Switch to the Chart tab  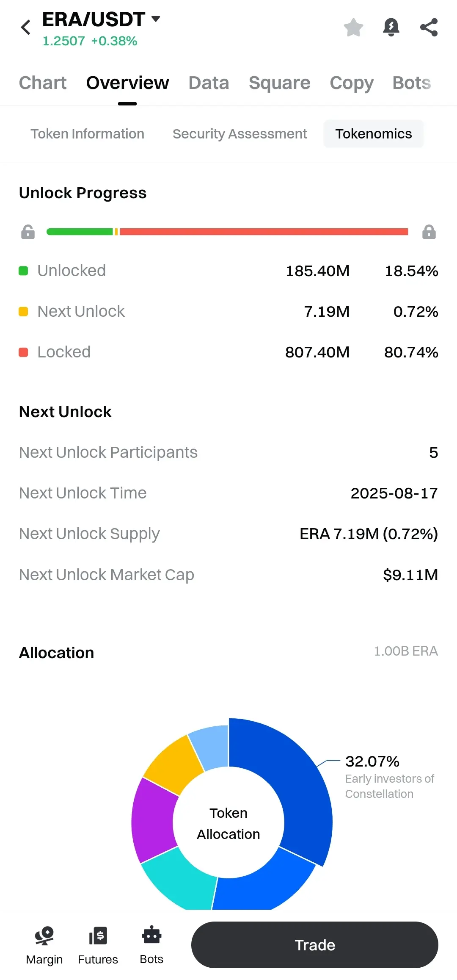tap(43, 83)
